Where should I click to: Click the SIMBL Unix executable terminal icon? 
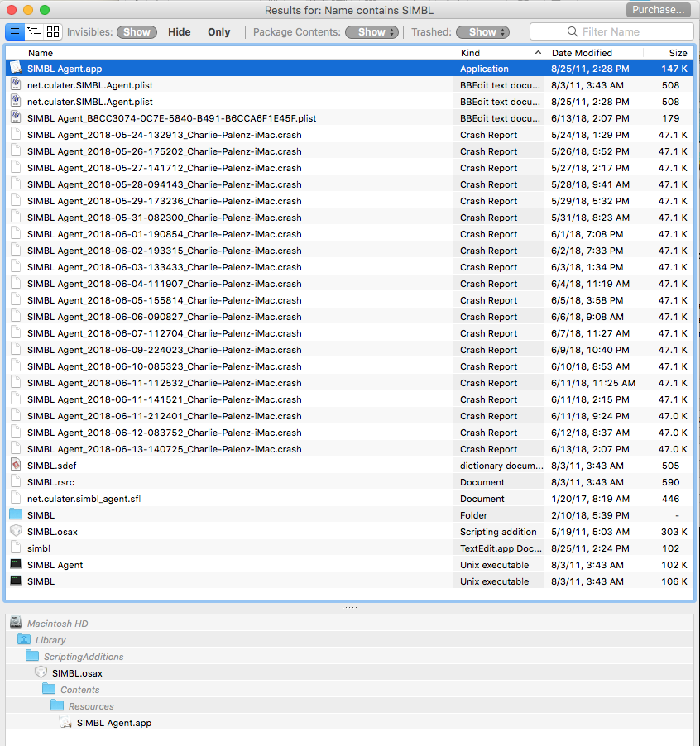pos(16,581)
